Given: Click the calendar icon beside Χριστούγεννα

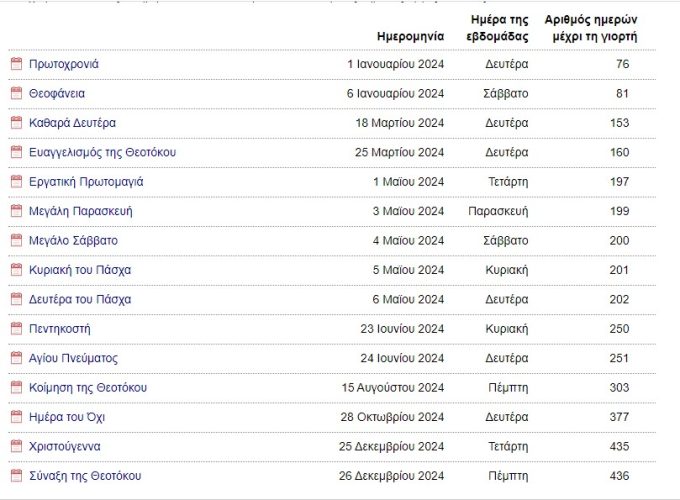Looking at the screenshot, I should (x=16, y=446).
